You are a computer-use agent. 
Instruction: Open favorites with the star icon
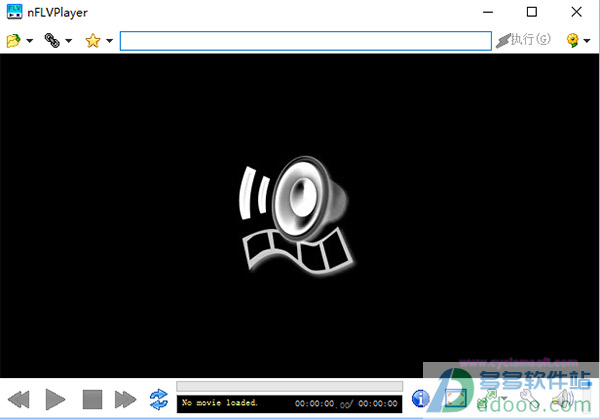coord(93,40)
